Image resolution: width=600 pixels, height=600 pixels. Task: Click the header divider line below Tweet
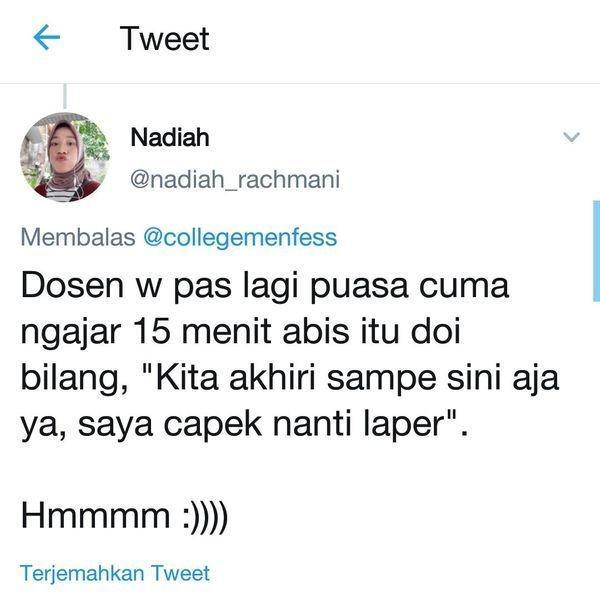(x=300, y=83)
